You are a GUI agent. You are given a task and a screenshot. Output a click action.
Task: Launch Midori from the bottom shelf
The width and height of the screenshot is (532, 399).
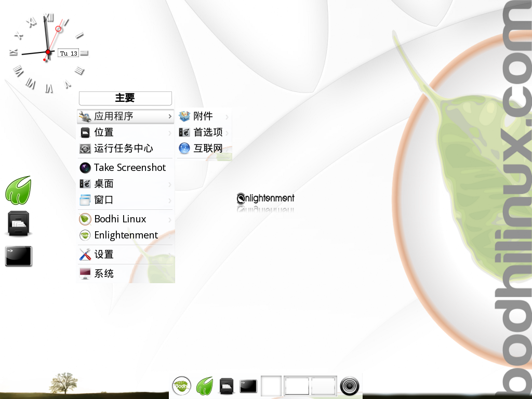205,386
